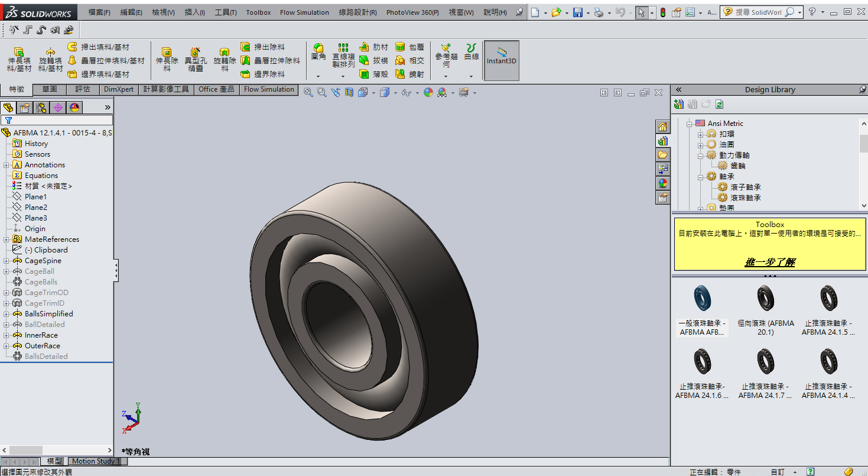
Task: Select the 相交 intersect tool
Action: tap(409, 60)
